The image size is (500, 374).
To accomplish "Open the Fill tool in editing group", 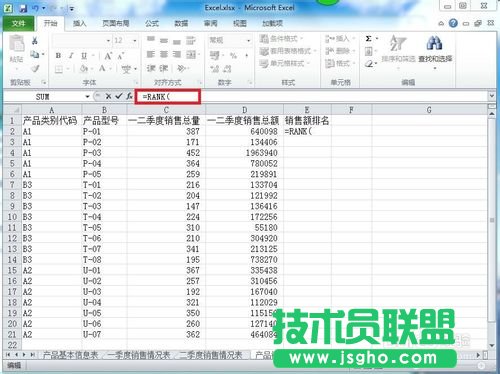I will click(x=369, y=51).
